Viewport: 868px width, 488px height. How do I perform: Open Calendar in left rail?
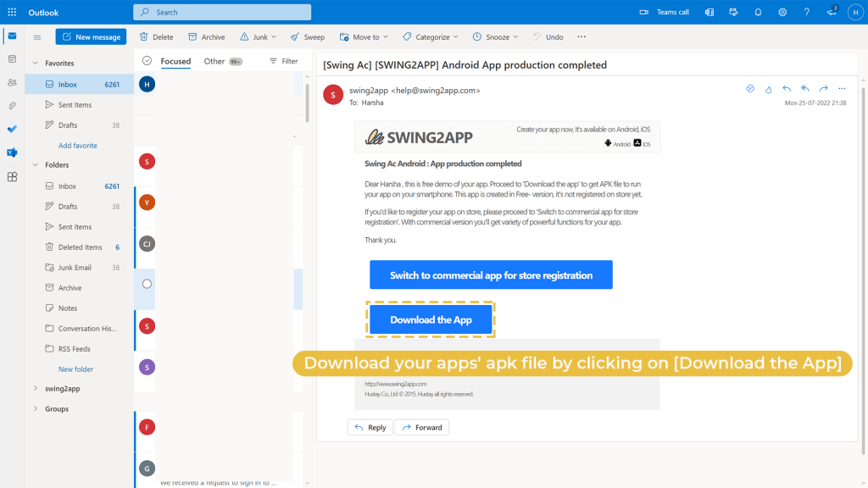click(12, 59)
